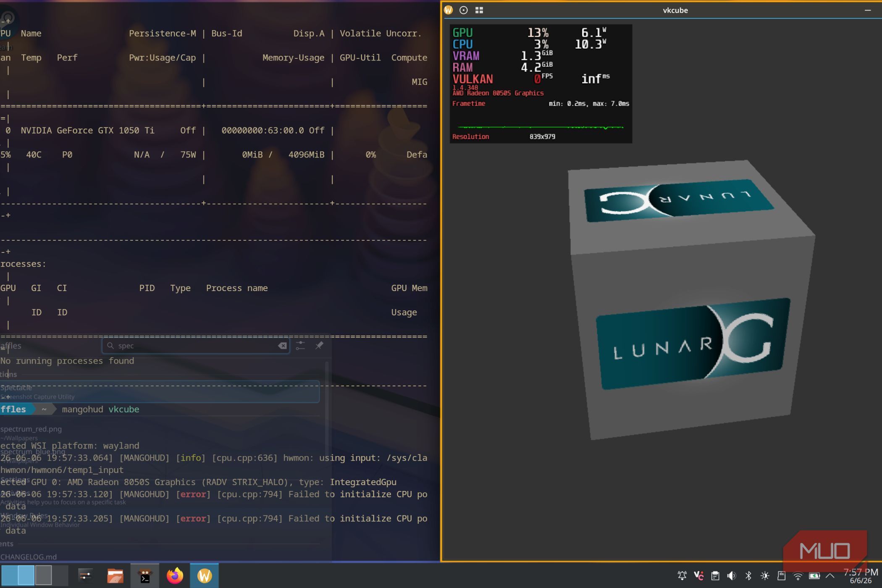This screenshot has height=588, width=882.
Task: Switch to the third virtual desktop in pager
Action: 43,575
